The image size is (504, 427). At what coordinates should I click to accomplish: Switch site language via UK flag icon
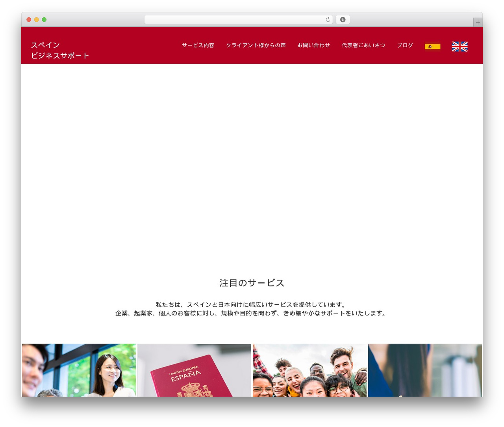[x=460, y=46]
